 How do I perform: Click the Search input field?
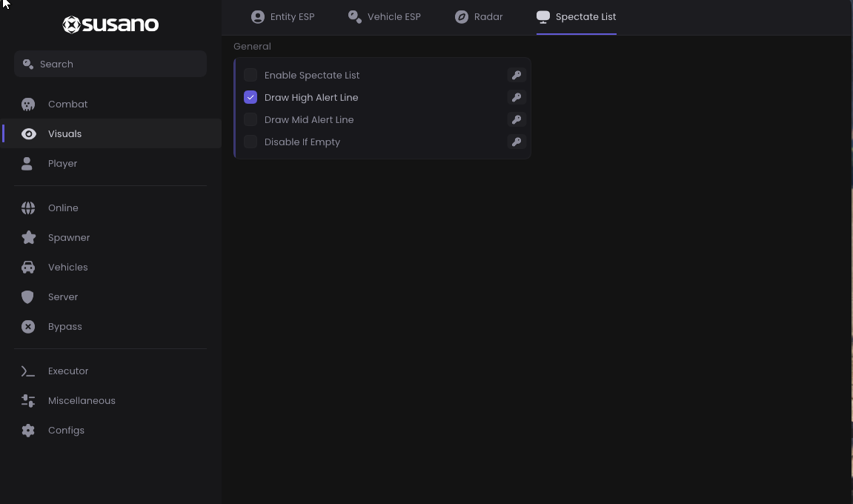110,64
